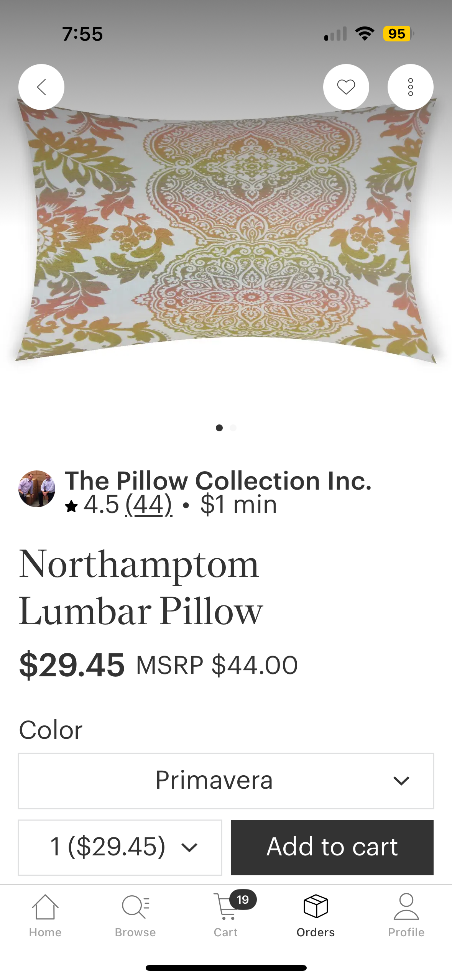
Task: Tap the cart badge showing 19
Action: (243, 899)
